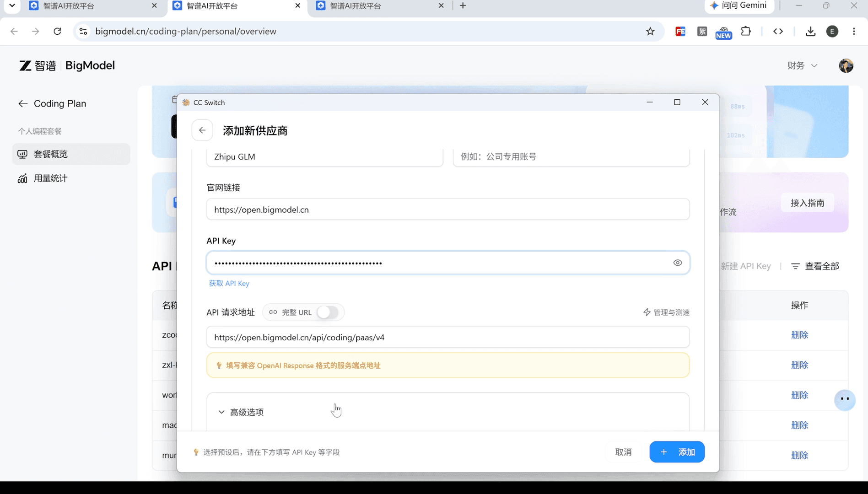Image resolution: width=868 pixels, height=494 pixels.
Task: Click the user avatar in BigModel header
Action: 846,65
